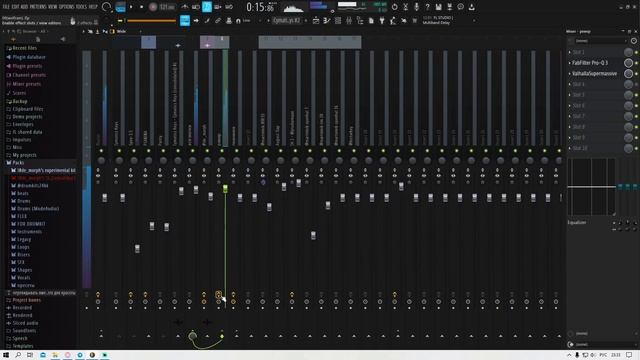This screenshot has width=640, height=360.
Task: Click the mixer equalizer graph
Action: [591, 187]
